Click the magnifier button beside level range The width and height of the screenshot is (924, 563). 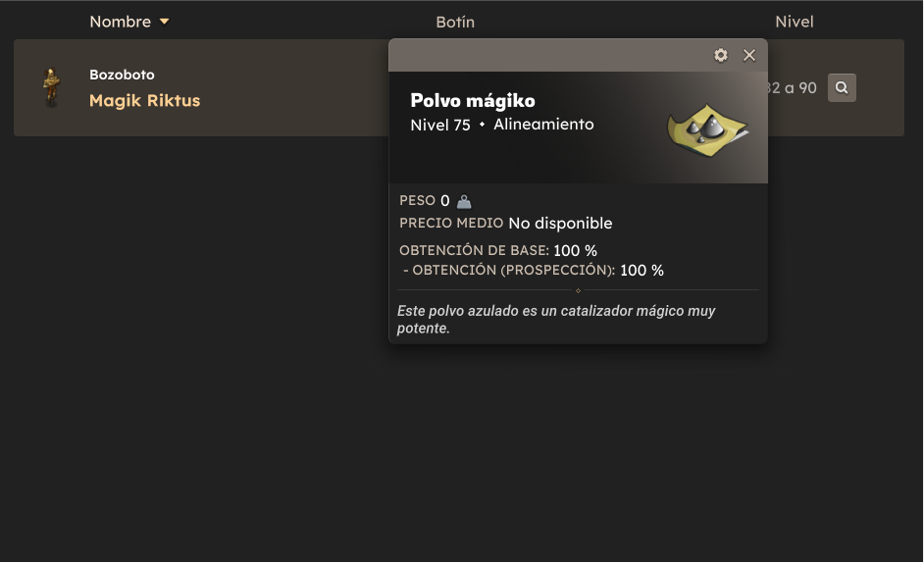coord(842,88)
